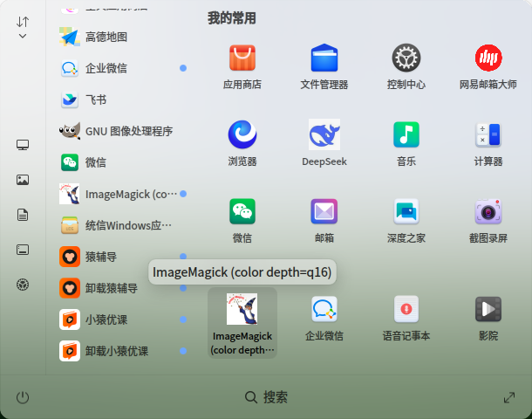The height and width of the screenshot is (419, 532).
Task: Open the documents sidebar icon
Action: pos(23,215)
